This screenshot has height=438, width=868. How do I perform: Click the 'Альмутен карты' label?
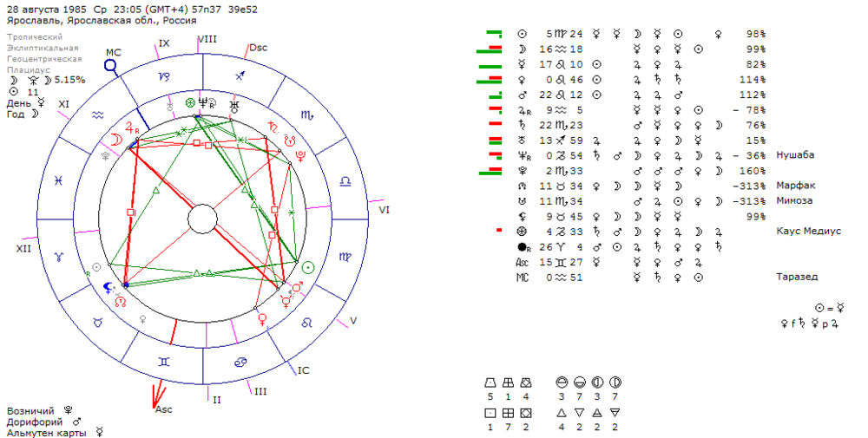[x=47, y=433]
